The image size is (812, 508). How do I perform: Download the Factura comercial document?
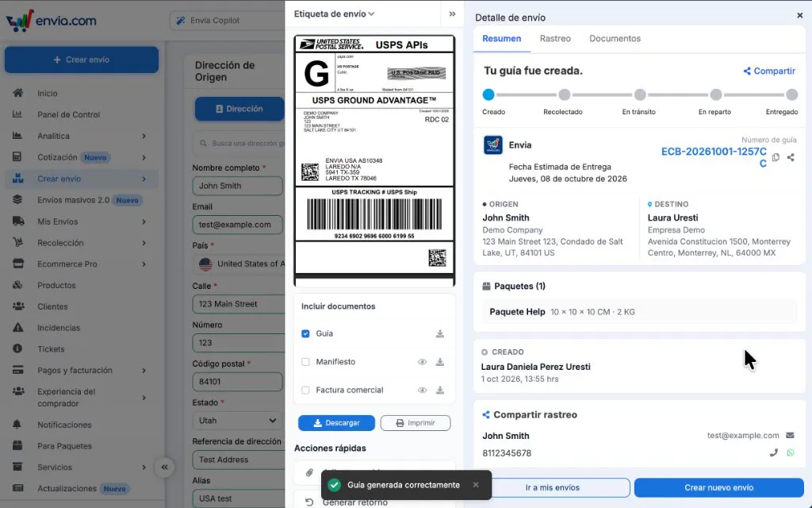(x=439, y=390)
